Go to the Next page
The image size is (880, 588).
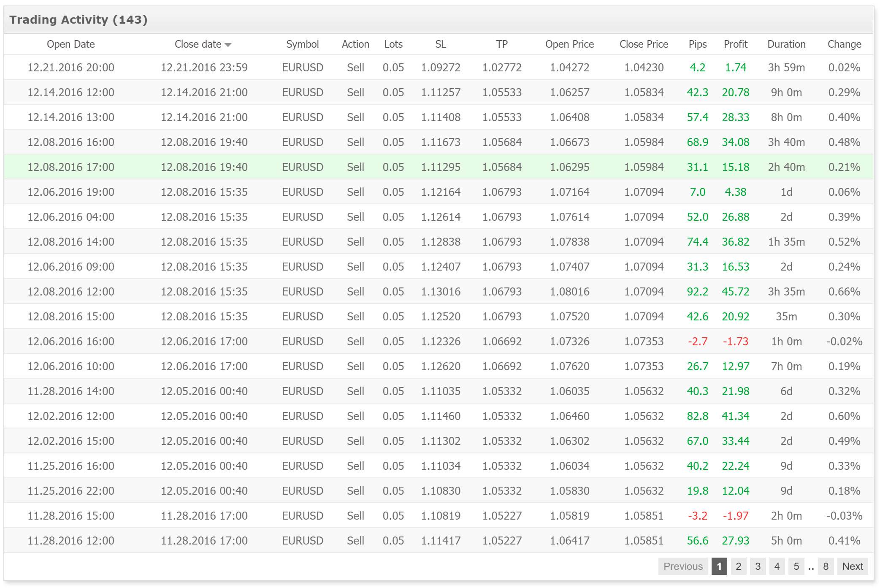point(853,566)
